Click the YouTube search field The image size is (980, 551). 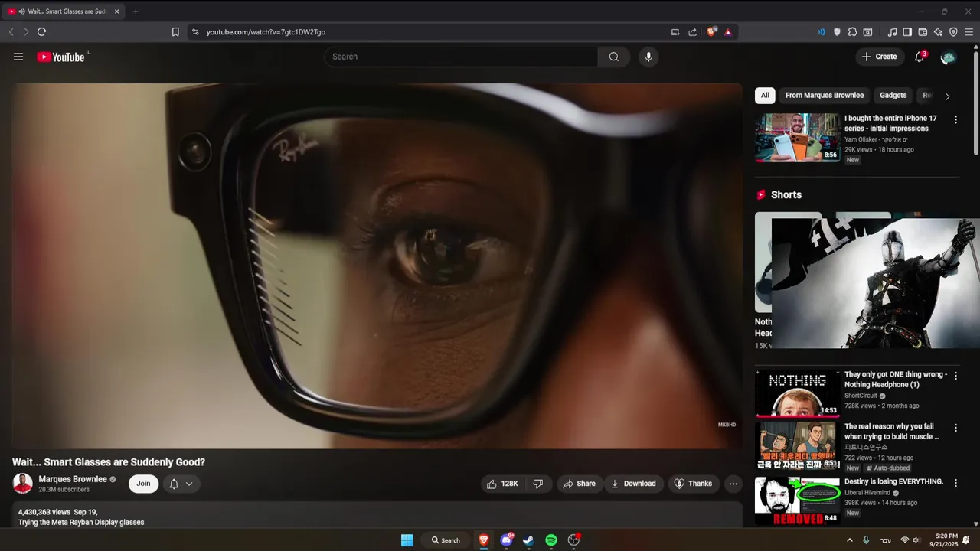[x=461, y=57]
